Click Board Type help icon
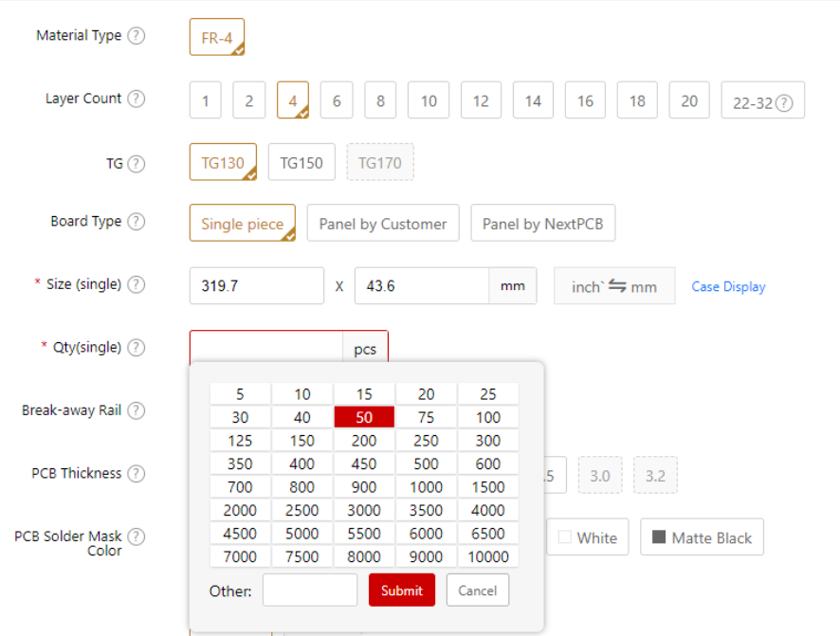This screenshot has width=840, height=636. (x=137, y=222)
